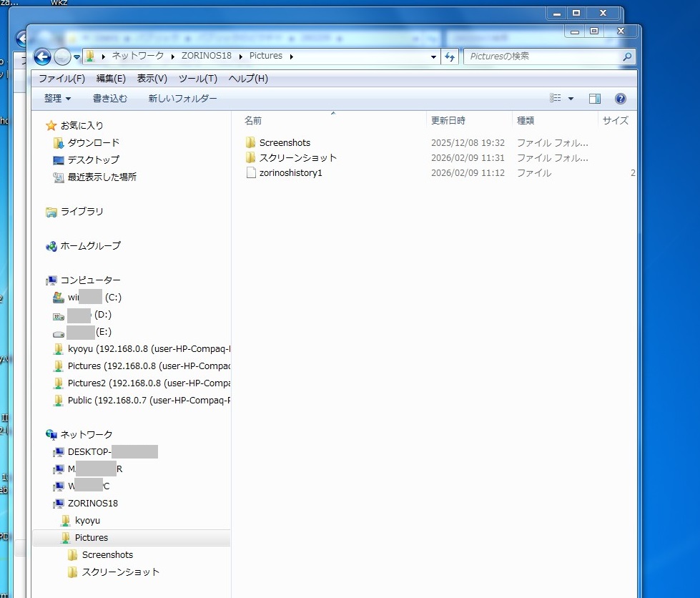Sort by the 更新日時 column header
Viewport: 700px width, 598px height.
click(448, 120)
